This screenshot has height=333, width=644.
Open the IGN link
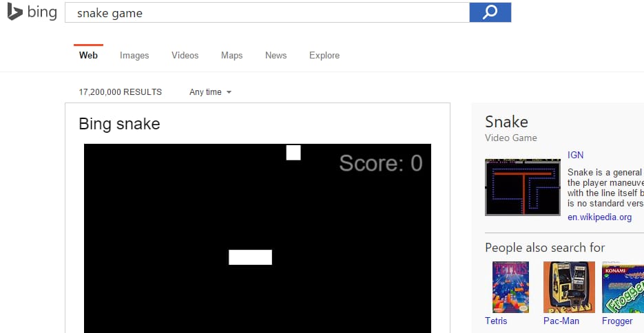(x=575, y=155)
